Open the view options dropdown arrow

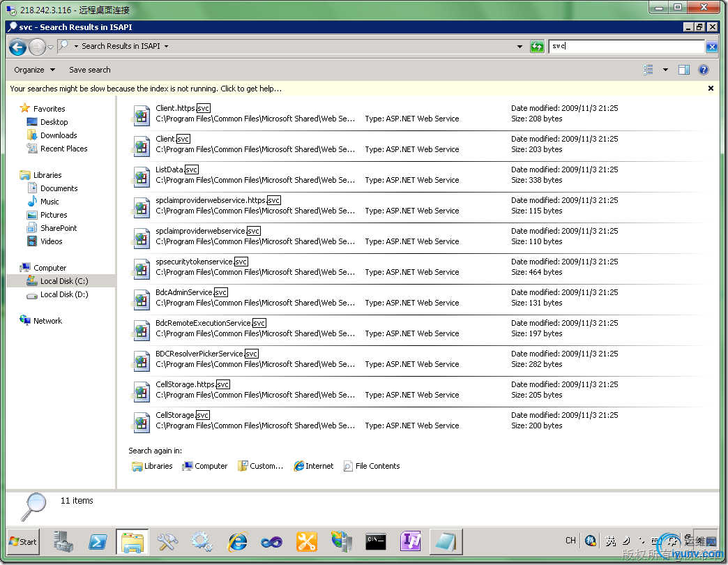click(665, 70)
